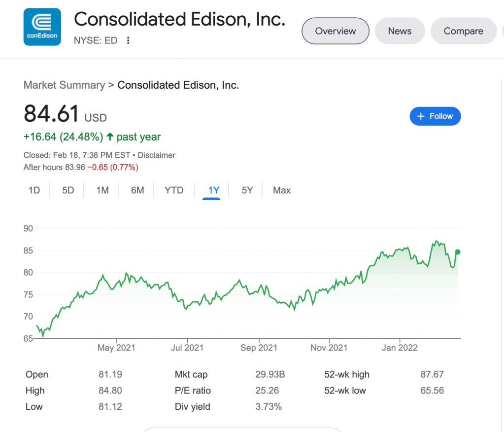
Task: Click the conEdison logo icon
Action: (42, 28)
